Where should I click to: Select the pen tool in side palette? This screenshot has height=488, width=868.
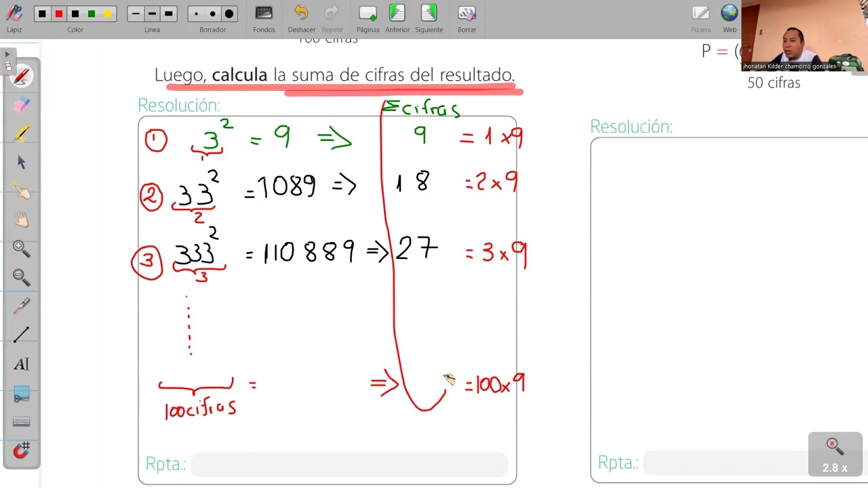pos(22,76)
